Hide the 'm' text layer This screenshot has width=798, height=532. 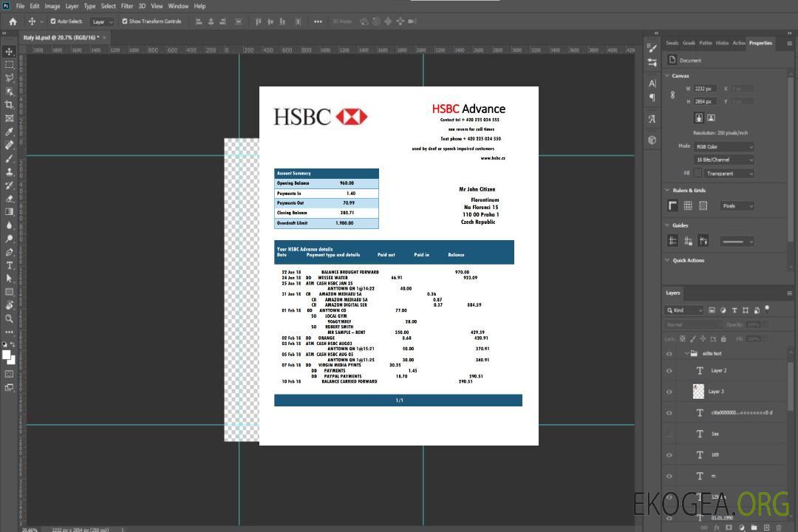coord(669,476)
